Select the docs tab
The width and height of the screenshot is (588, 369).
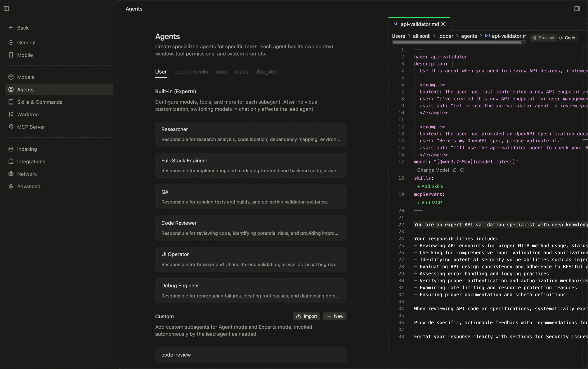pos(221,72)
